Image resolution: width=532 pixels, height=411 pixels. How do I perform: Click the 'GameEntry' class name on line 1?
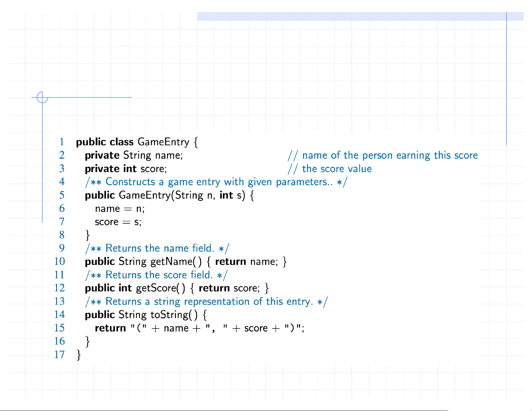tap(163, 142)
